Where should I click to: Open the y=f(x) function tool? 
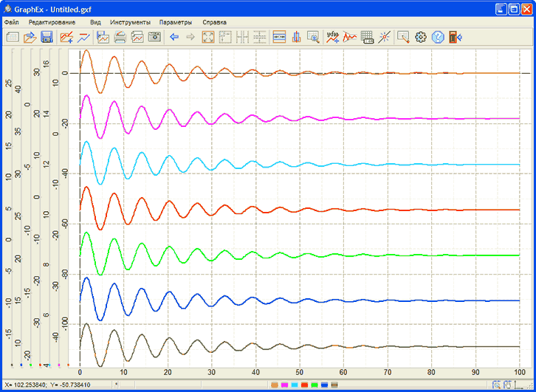pos(332,37)
